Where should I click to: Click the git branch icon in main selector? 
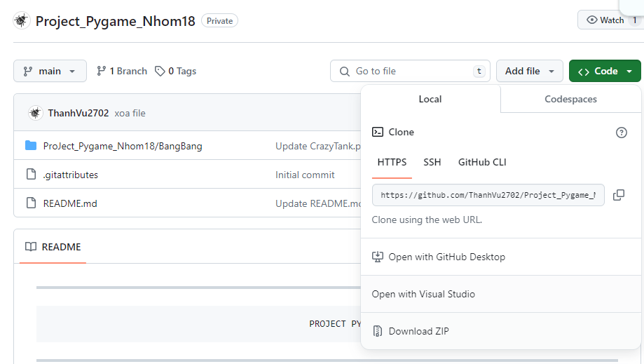click(27, 72)
